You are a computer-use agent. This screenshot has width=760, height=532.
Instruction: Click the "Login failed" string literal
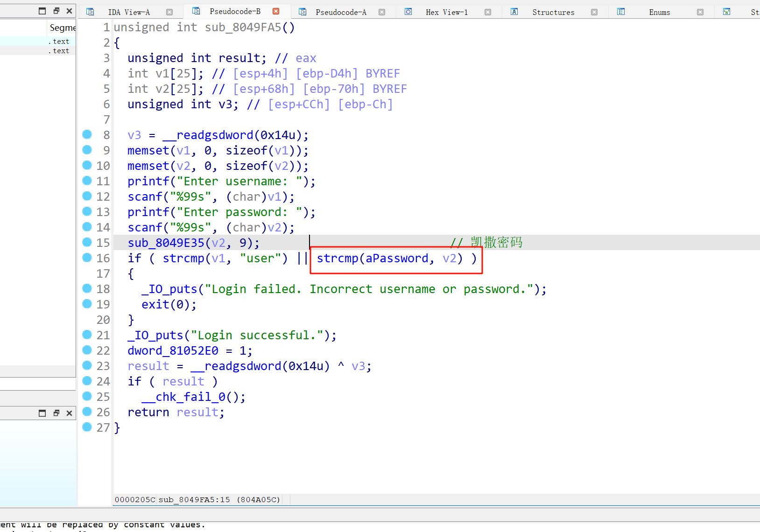pos(369,289)
